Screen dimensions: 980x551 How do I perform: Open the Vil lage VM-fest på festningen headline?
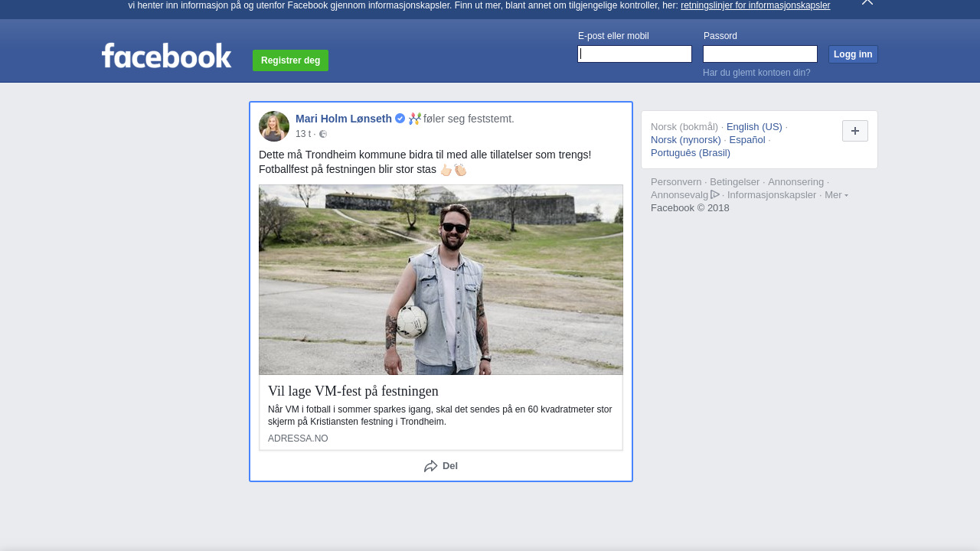353,391
